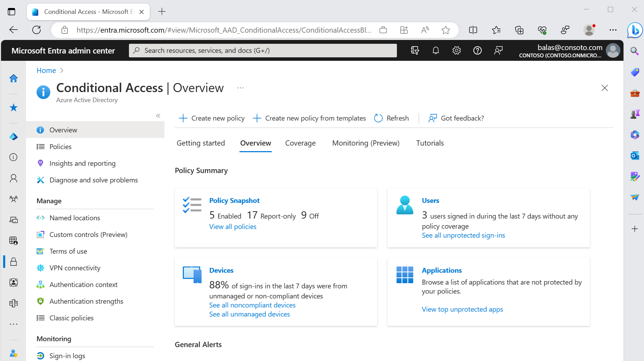Go back with browser back arrow
The height and width of the screenshot is (361, 644).
point(14,30)
